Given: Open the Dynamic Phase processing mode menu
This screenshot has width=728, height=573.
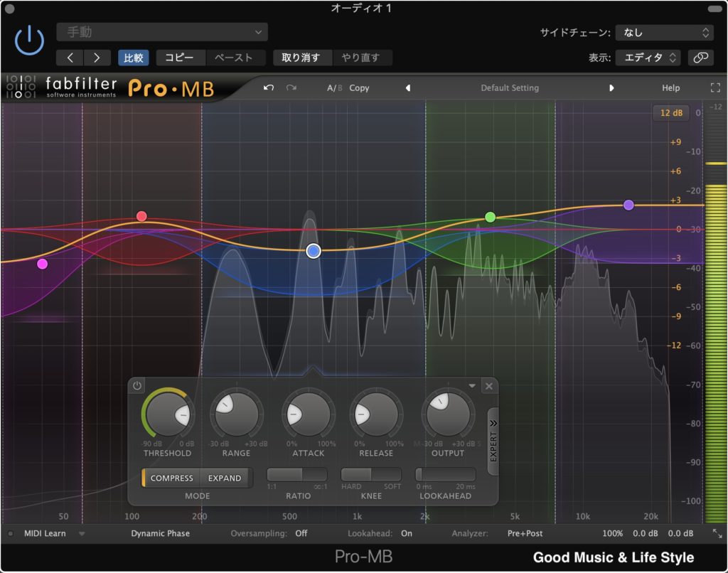Looking at the screenshot, I should pos(160,533).
